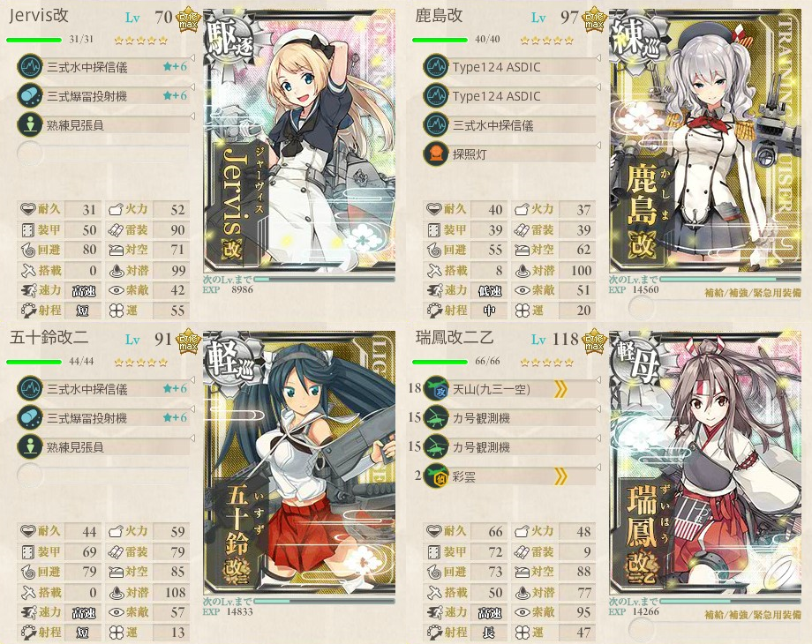Click the proficiency chevrons on 彩雲 slot
The width and height of the screenshot is (812, 644).
tap(560, 476)
